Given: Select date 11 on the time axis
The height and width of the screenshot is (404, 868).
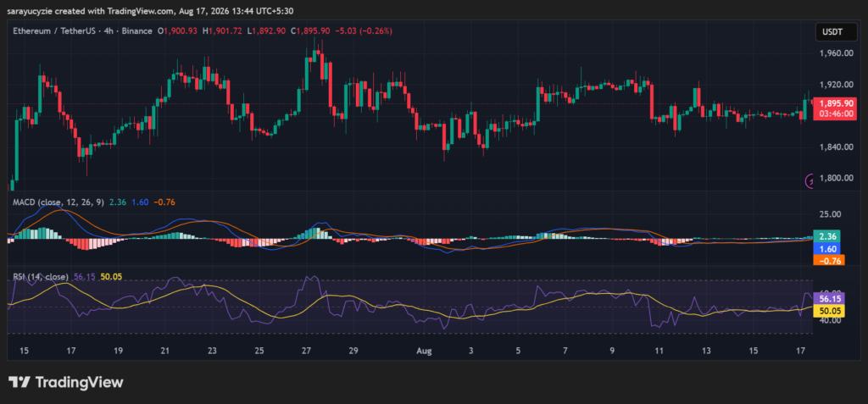Looking at the screenshot, I should [x=659, y=351].
